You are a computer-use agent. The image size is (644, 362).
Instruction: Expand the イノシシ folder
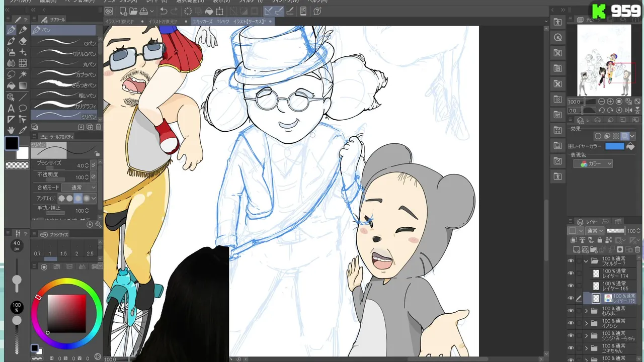click(x=586, y=324)
